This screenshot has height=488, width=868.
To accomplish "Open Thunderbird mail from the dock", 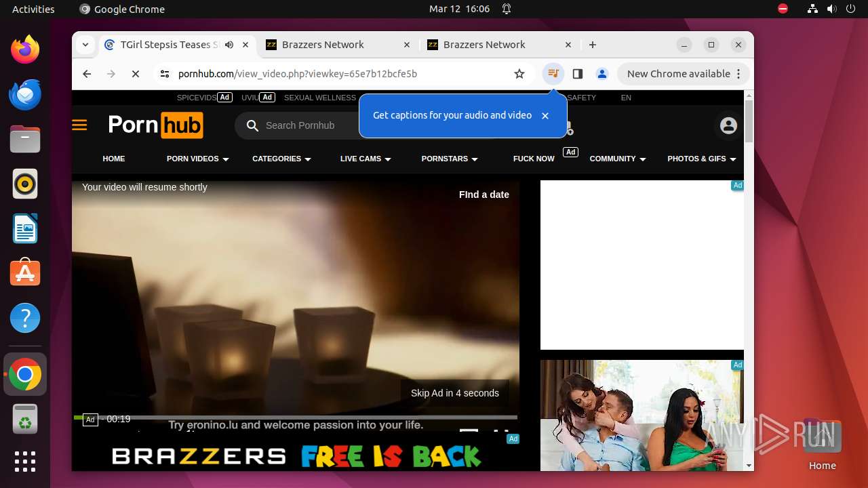I will pos(25,94).
